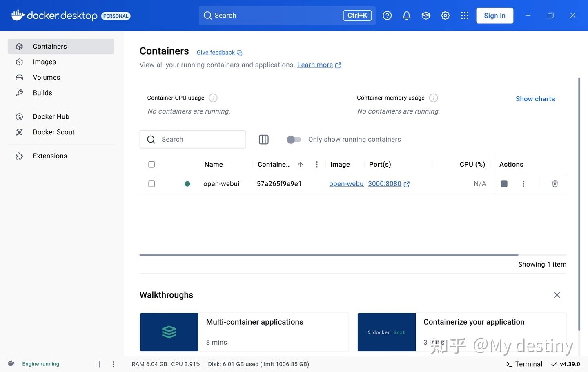The image size is (588, 372).
Task: Open notifications bell in header
Action: [406, 16]
